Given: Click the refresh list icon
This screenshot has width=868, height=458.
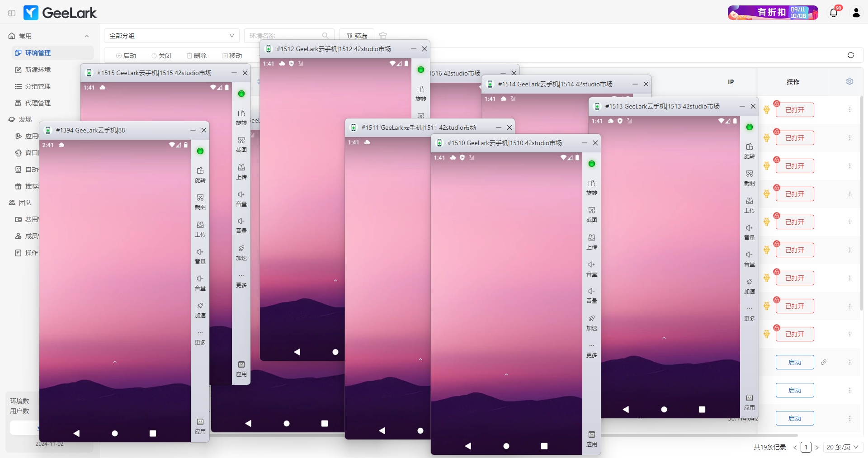Looking at the screenshot, I should pyautogui.click(x=851, y=55).
